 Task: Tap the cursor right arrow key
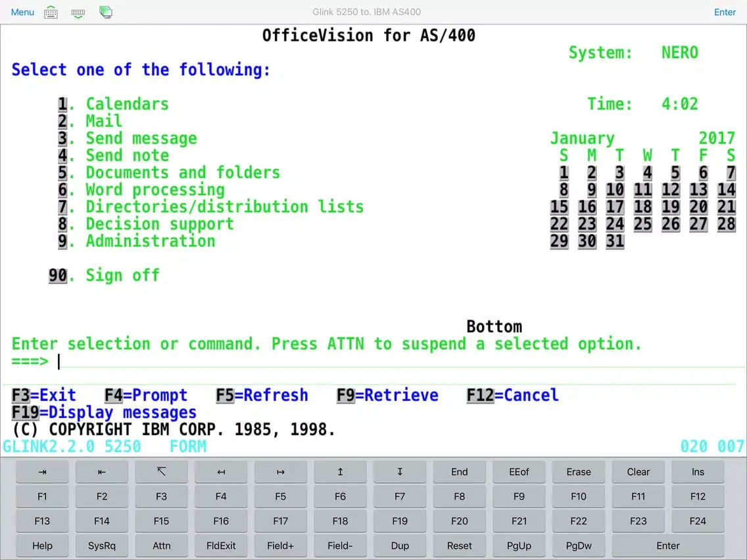[281, 472]
